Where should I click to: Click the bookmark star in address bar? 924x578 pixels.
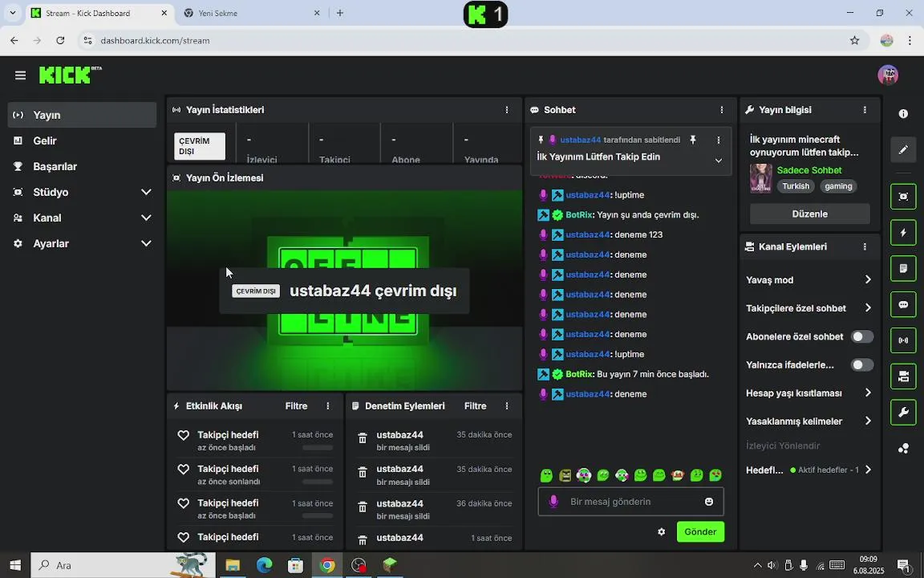pyautogui.click(x=854, y=40)
